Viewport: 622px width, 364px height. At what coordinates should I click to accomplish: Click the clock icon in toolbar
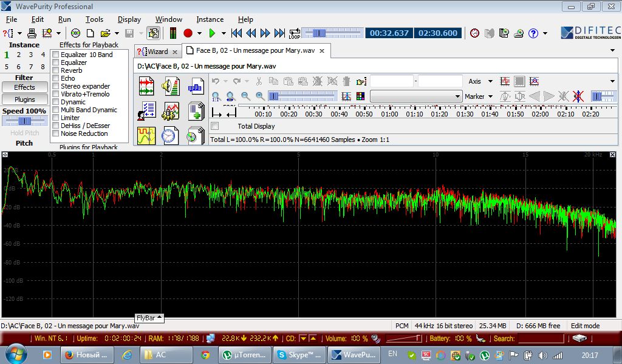(x=474, y=33)
